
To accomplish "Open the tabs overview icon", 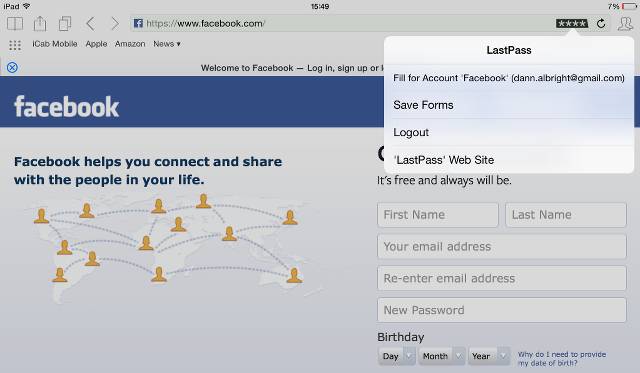I will tap(65, 23).
